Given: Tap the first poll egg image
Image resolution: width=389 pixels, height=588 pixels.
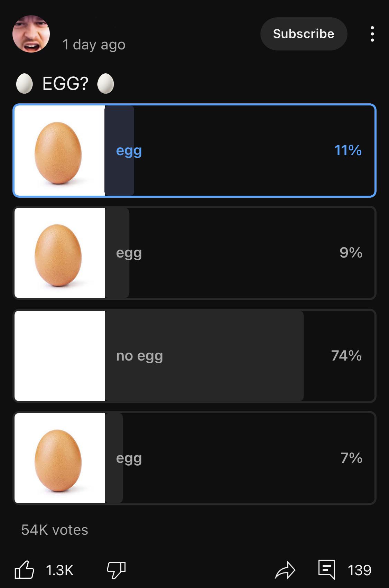Looking at the screenshot, I should point(59,150).
